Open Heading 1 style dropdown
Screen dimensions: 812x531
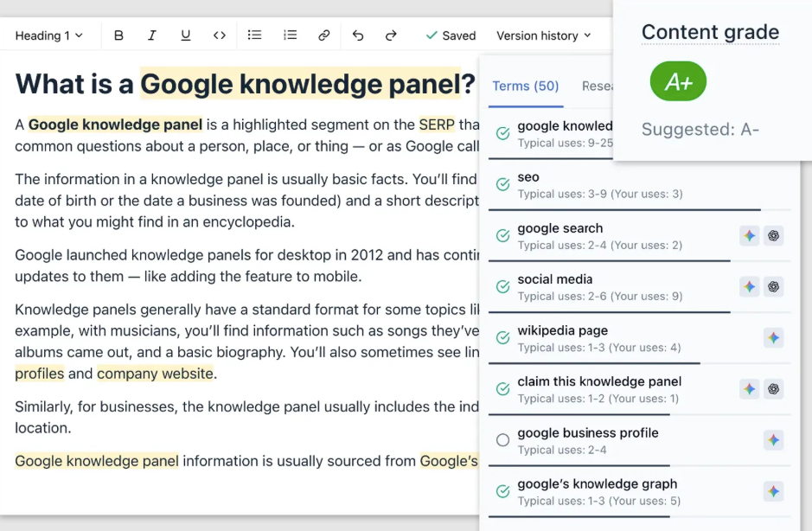(x=48, y=35)
